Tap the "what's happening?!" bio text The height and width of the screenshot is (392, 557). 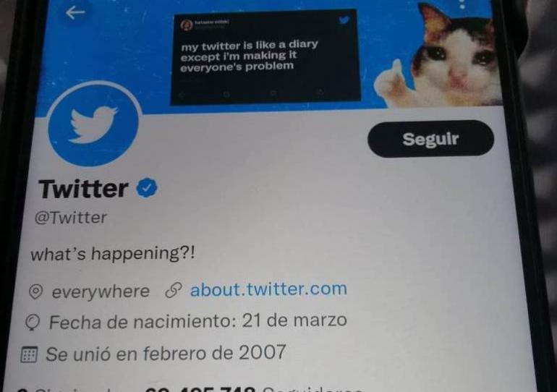click(x=113, y=255)
